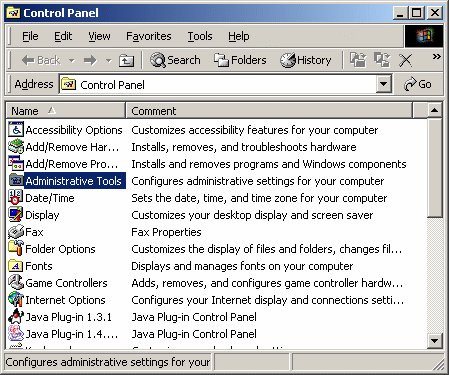Open the Favorites menu
Image resolution: width=449 pixels, height=375 pixels.
click(x=149, y=36)
